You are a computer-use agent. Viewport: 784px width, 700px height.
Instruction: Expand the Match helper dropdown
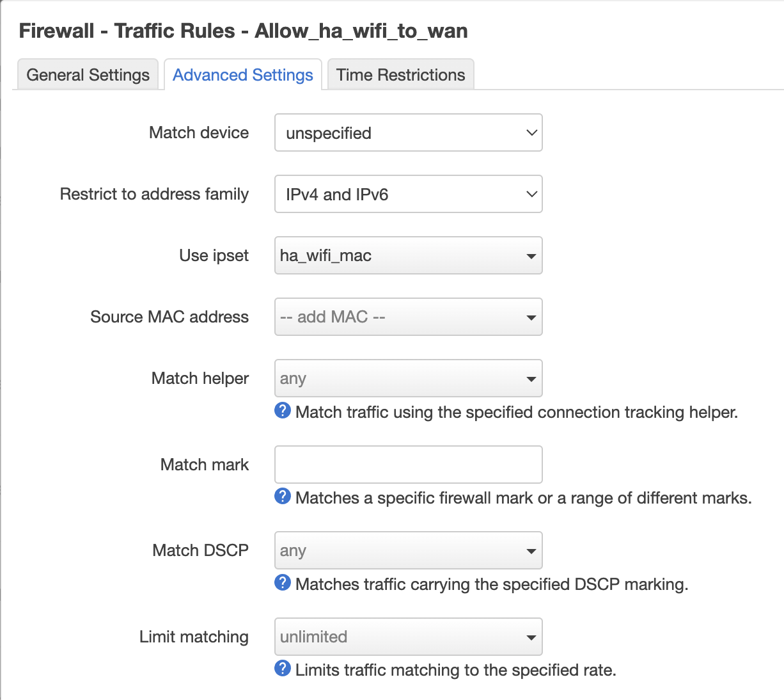[409, 378]
